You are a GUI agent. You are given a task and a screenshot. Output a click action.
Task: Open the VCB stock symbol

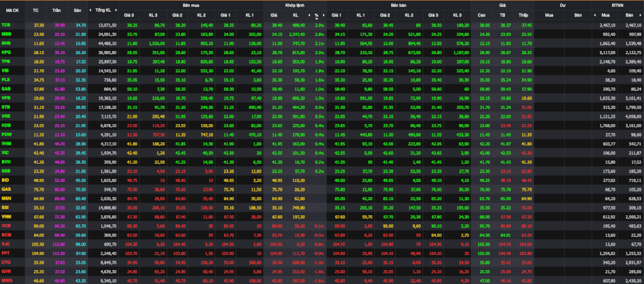[x=6, y=225]
